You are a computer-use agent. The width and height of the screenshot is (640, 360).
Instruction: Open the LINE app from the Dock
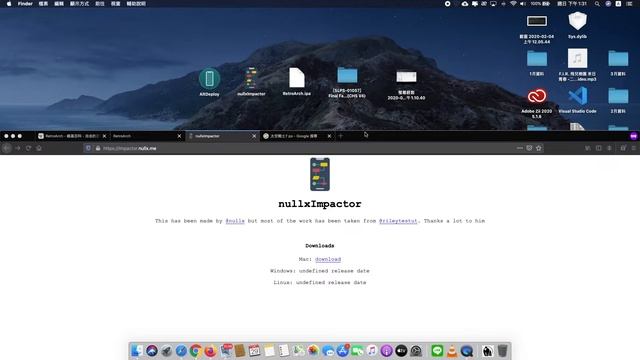[x=437, y=351]
